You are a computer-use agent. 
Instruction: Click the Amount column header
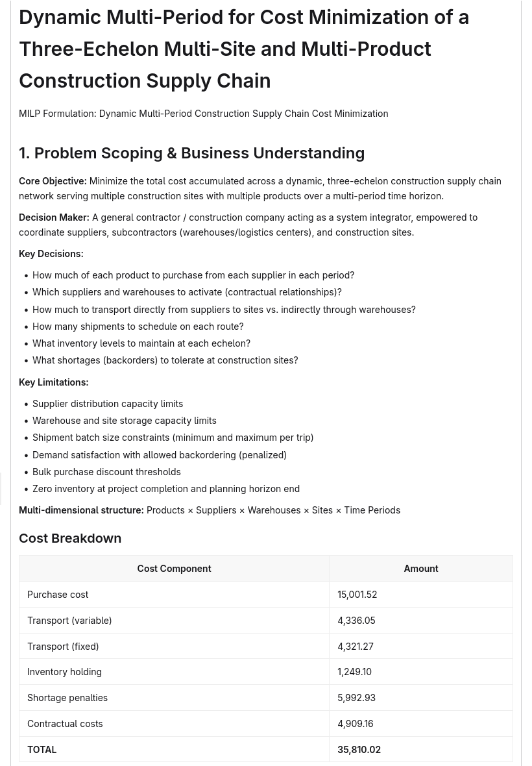421,569
